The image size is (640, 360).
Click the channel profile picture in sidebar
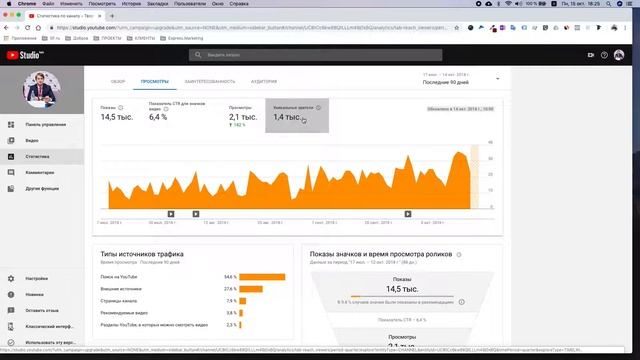pos(41,89)
